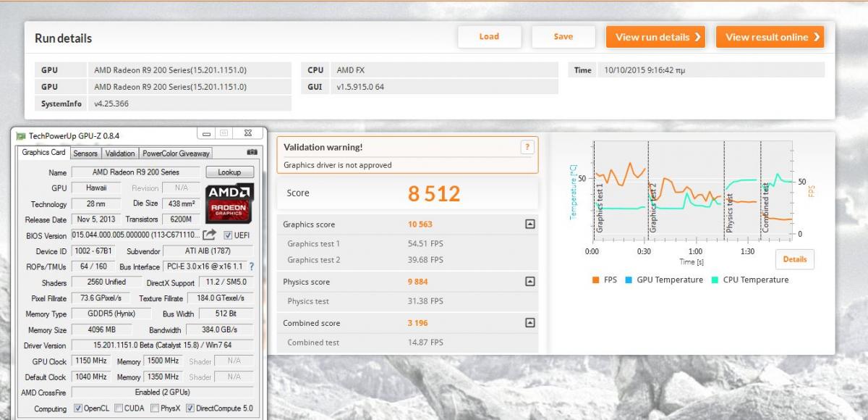This screenshot has width=868, height=420.
Task: Toggle the OpenCL checkbox
Action: [78, 408]
